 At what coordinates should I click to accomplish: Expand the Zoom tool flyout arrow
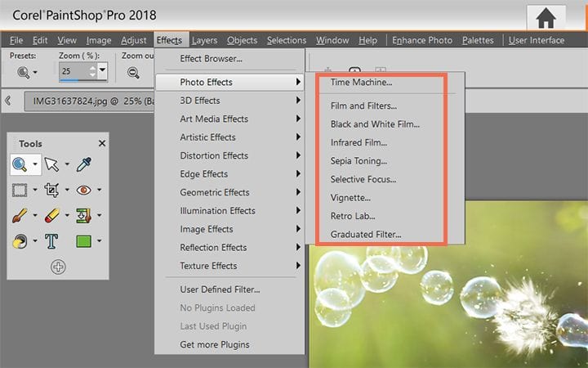(x=35, y=164)
